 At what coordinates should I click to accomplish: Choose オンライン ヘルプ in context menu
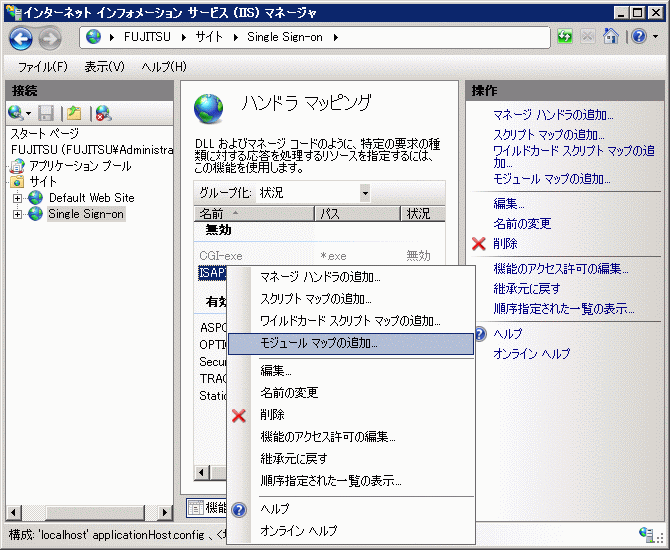coord(351,531)
